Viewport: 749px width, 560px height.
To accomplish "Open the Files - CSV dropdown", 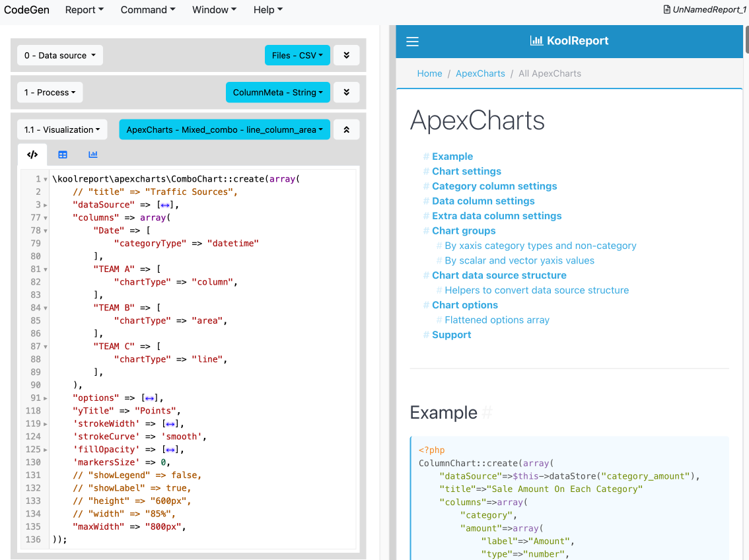I will pos(297,55).
